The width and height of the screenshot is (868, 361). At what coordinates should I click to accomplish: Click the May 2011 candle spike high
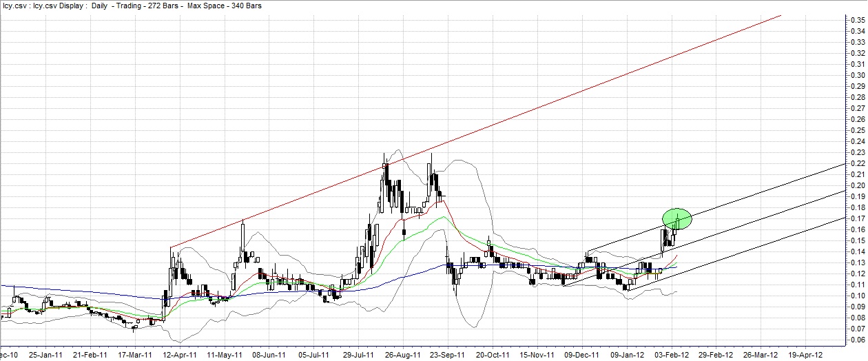pos(243,220)
